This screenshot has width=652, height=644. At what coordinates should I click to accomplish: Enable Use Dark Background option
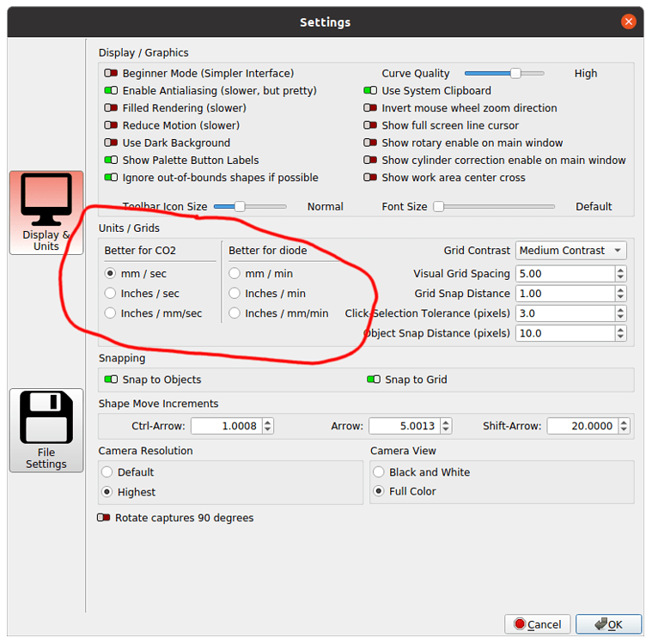[111, 143]
